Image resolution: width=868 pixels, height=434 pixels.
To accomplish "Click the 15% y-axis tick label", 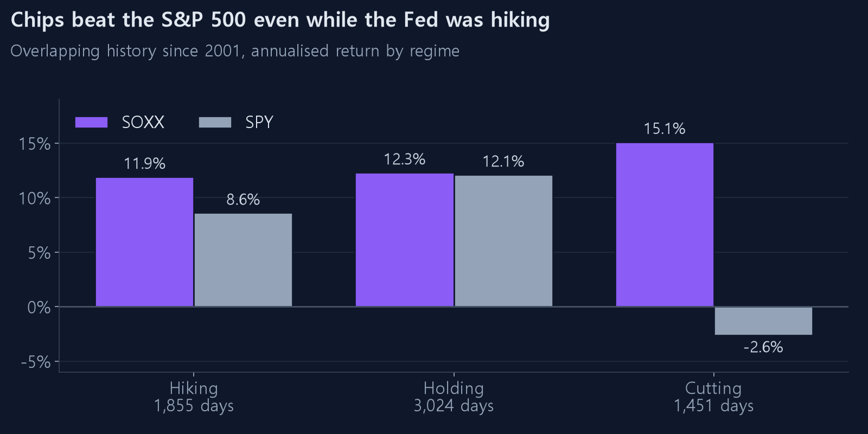I will point(35,144).
